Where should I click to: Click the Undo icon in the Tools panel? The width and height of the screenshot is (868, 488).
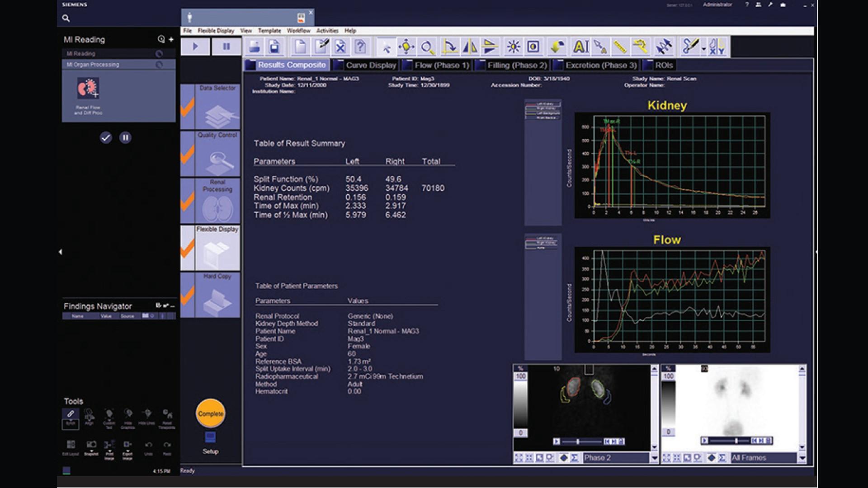click(148, 445)
